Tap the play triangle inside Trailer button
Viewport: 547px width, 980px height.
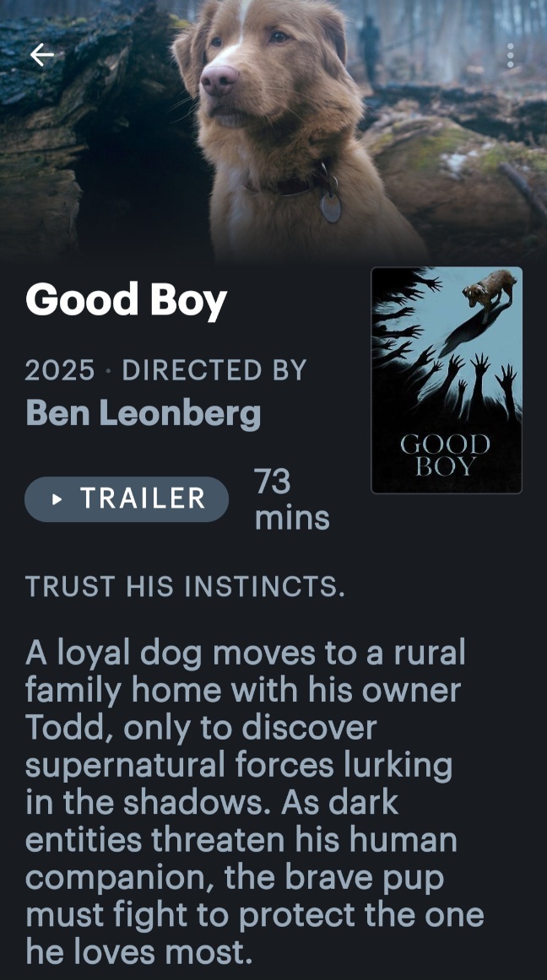pos(57,498)
